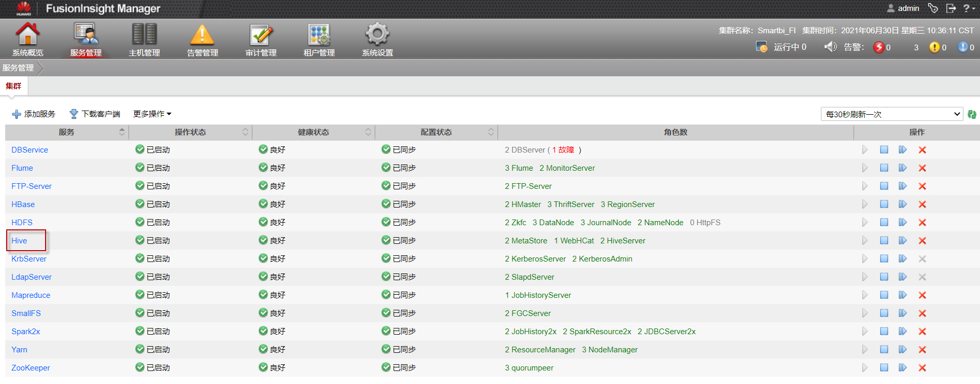The width and height of the screenshot is (980, 384).
Task: Click the logout icon beside admin
Action: pyautogui.click(x=951, y=8)
